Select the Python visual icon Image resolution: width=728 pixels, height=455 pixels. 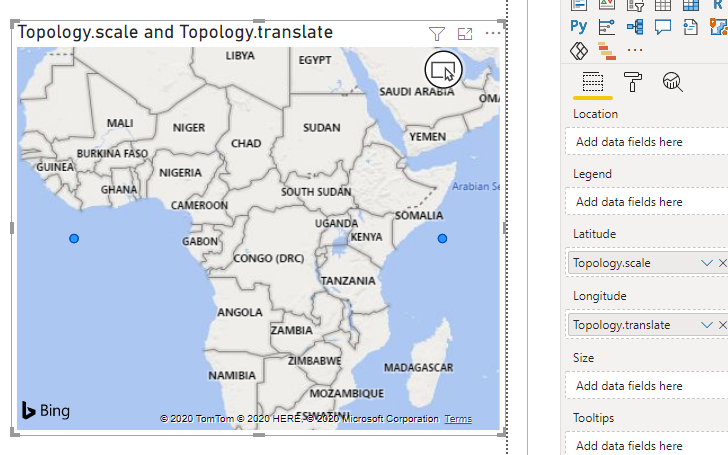578,26
